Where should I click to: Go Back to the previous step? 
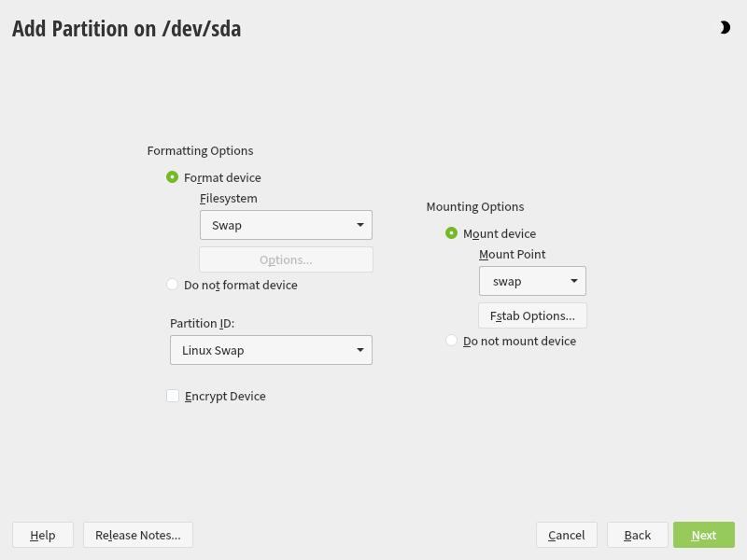(638, 535)
